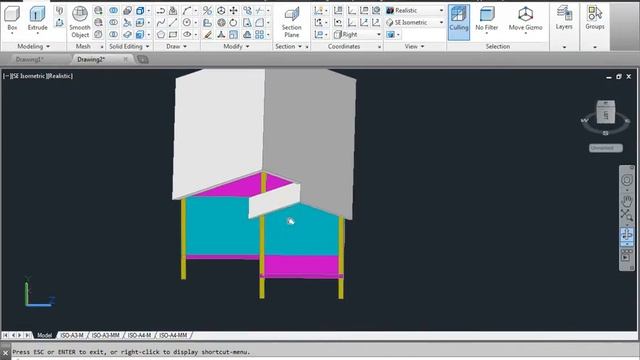Screen dimensions: 640x360
Task: Open the Box tool dropdown arrow
Action: coord(12,33)
